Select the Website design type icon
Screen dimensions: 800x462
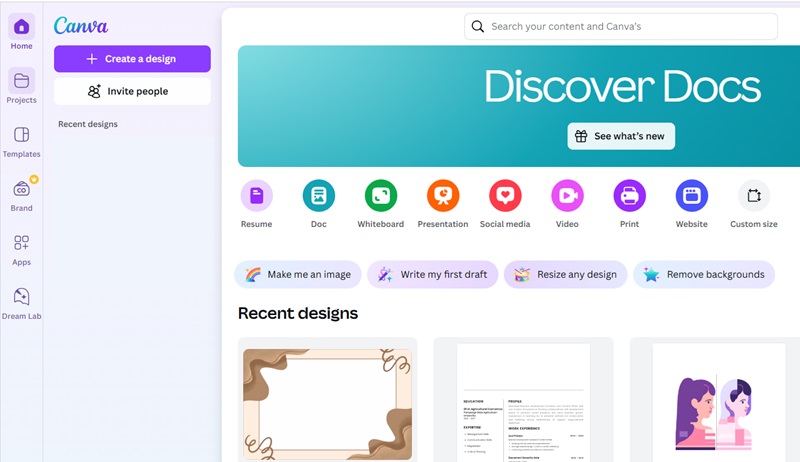[x=692, y=195]
